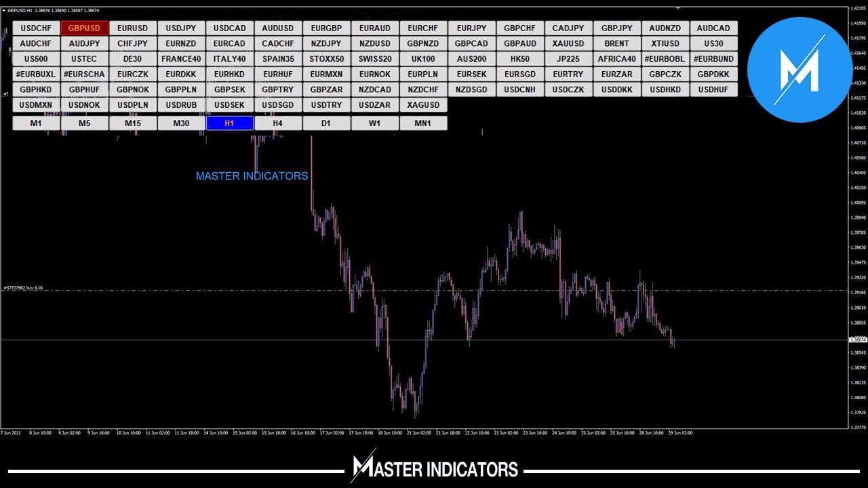868x488 pixels.
Task: Switch to W1 weekly timeframe
Action: tap(375, 123)
